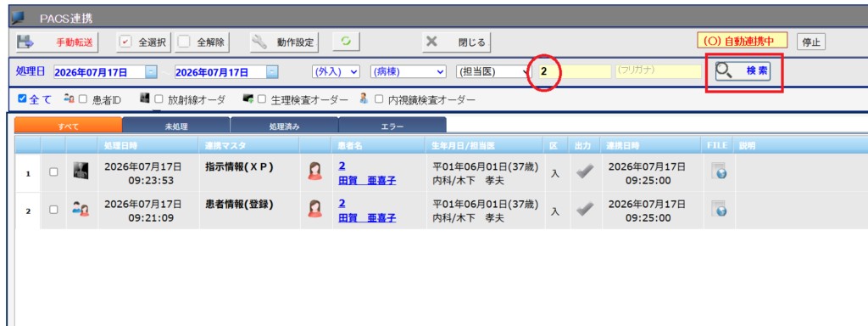Toggle the 患者ID checkbox
Viewport: 868px width, 326px height.
pos(83,100)
